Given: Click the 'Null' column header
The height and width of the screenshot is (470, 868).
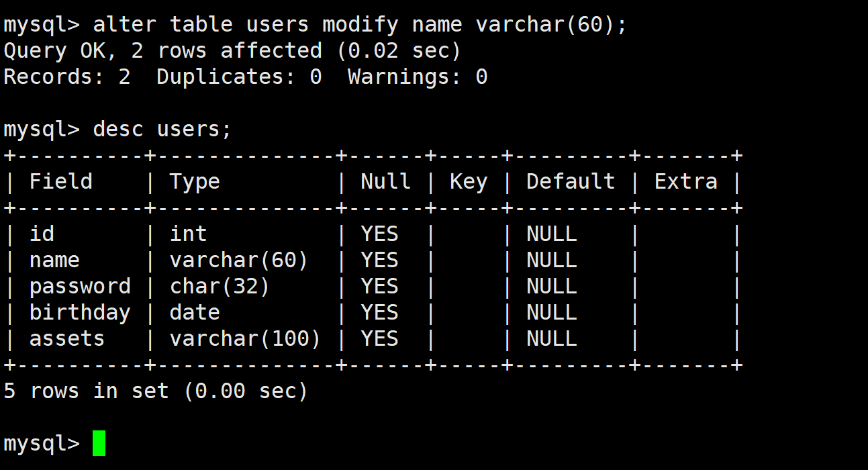Looking at the screenshot, I should pos(386,181).
